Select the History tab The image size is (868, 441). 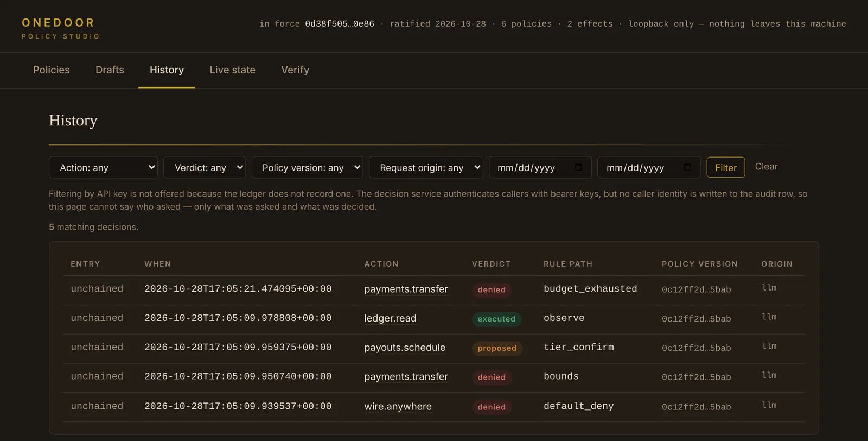coord(167,70)
